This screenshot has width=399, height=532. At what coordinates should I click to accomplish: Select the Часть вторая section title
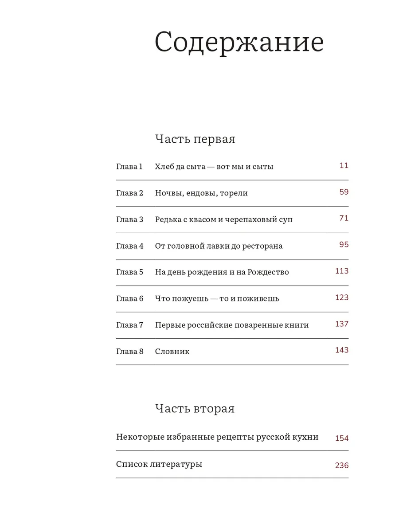point(195,408)
